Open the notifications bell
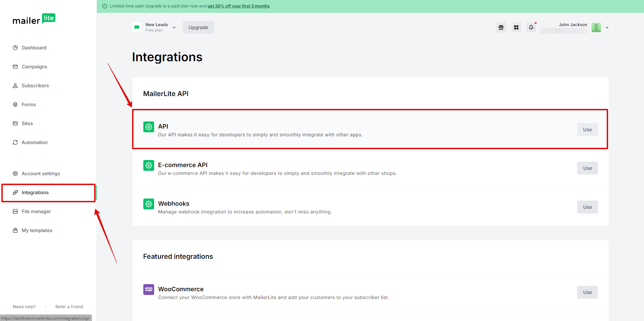The width and height of the screenshot is (644, 321). (531, 27)
